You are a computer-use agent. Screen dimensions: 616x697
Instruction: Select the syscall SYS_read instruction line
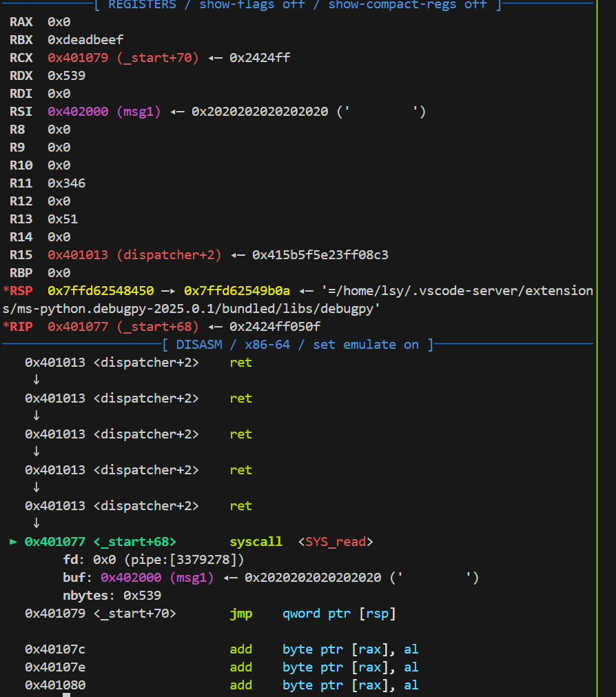coord(255,541)
